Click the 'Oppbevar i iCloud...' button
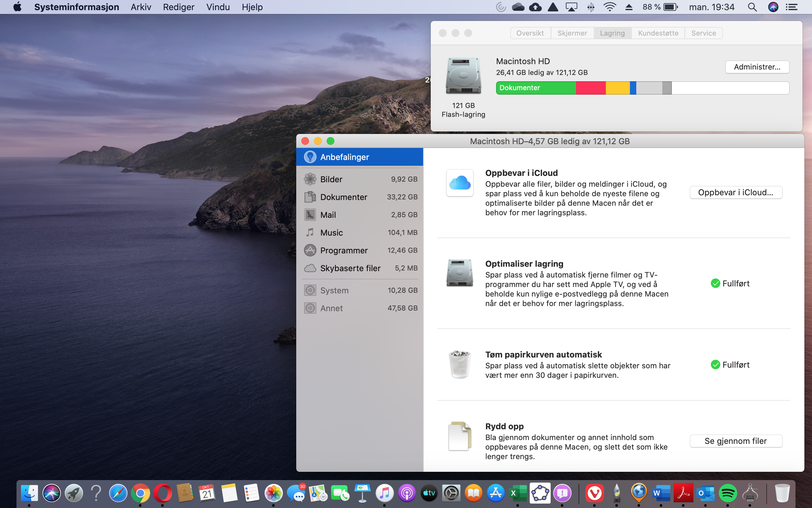The image size is (812, 508). pyautogui.click(x=736, y=192)
